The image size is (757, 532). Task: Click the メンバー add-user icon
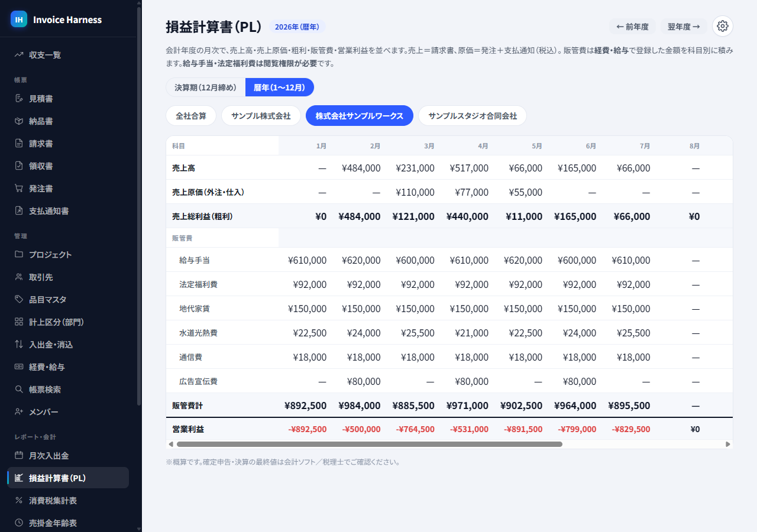point(19,412)
